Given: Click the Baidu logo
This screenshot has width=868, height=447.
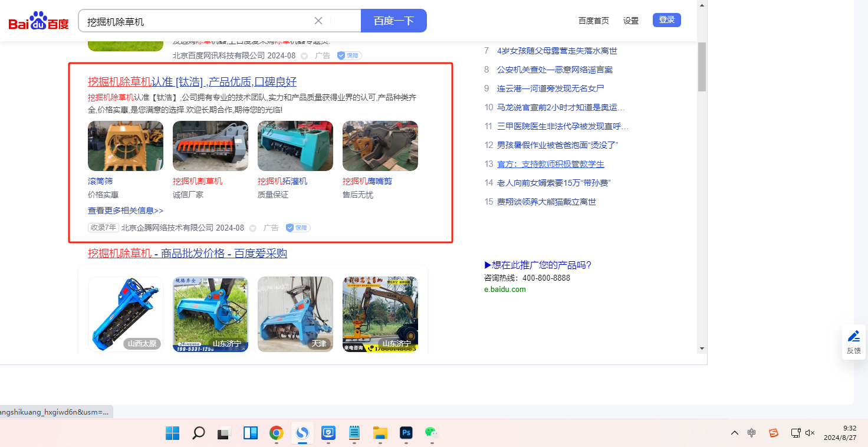Looking at the screenshot, I should (x=39, y=22).
